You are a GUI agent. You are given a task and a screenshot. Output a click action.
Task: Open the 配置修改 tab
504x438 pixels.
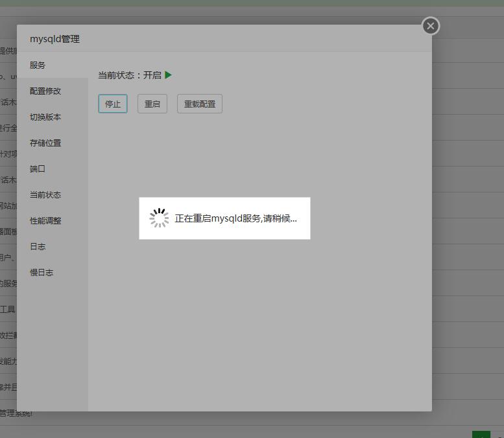(x=45, y=91)
